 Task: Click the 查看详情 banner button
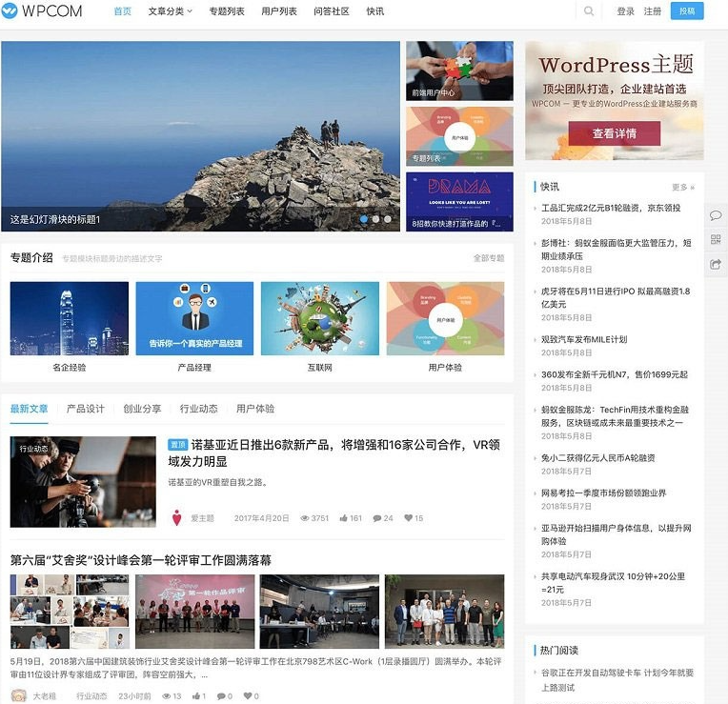pos(615,133)
